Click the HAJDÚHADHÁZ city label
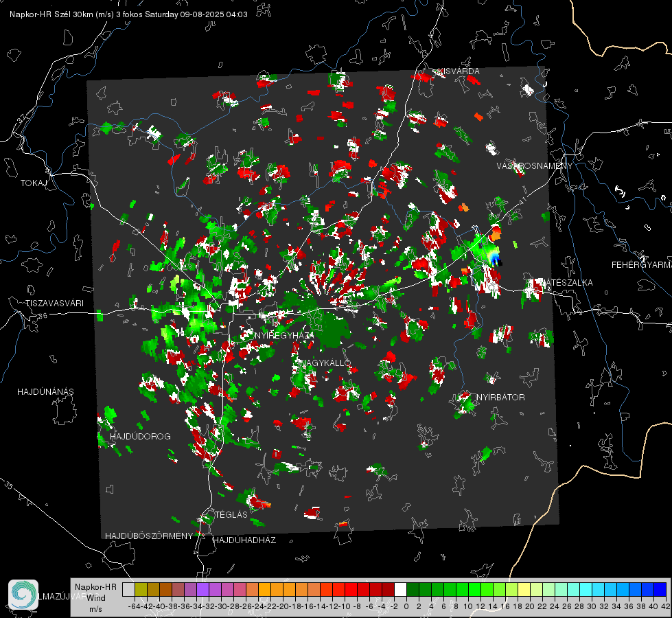This screenshot has width=672, height=618. pos(244,540)
